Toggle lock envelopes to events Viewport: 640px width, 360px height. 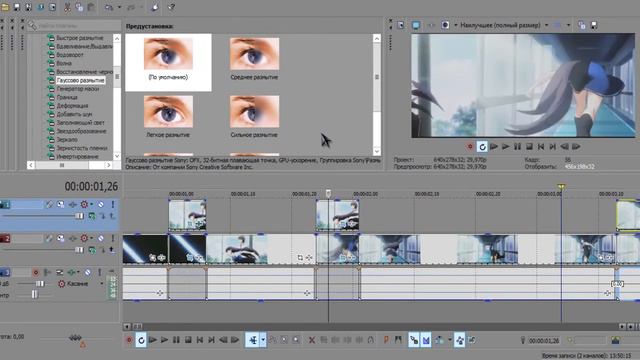point(459,340)
